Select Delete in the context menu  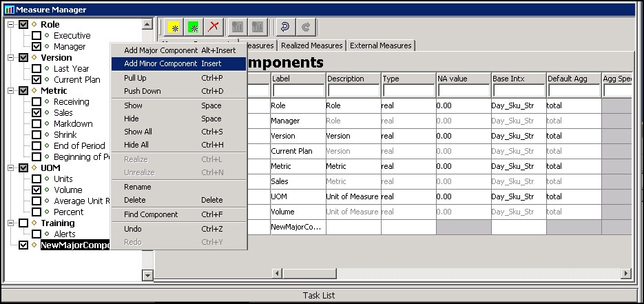click(x=179, y=200)
